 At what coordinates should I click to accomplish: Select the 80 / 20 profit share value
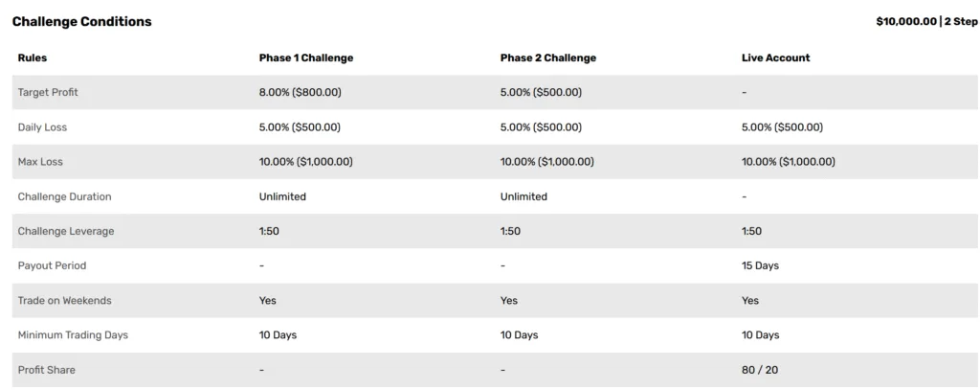pos(760,370)
